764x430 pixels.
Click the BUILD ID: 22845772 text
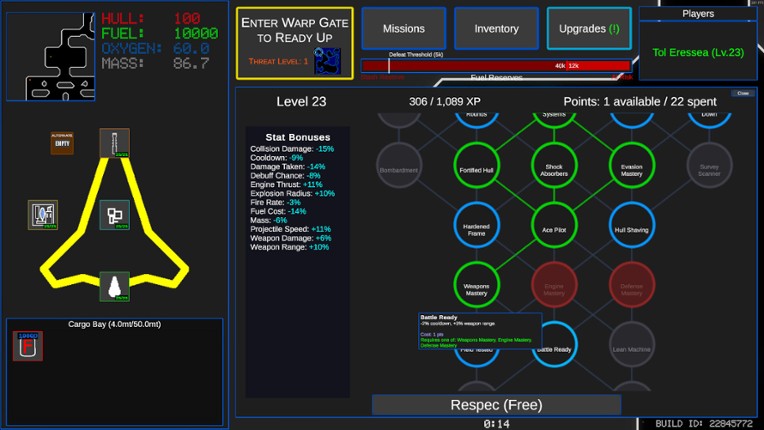(704, 424)
